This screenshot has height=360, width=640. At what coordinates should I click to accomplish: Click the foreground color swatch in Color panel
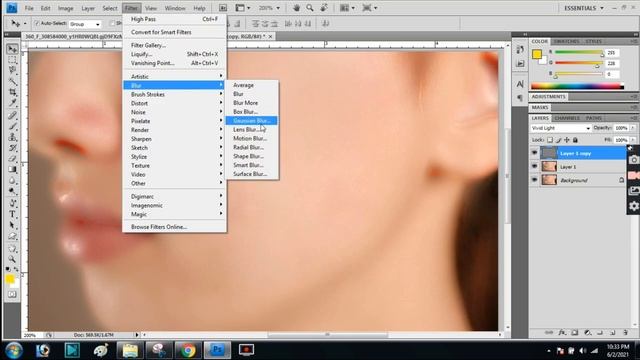[x=537, y=54]
